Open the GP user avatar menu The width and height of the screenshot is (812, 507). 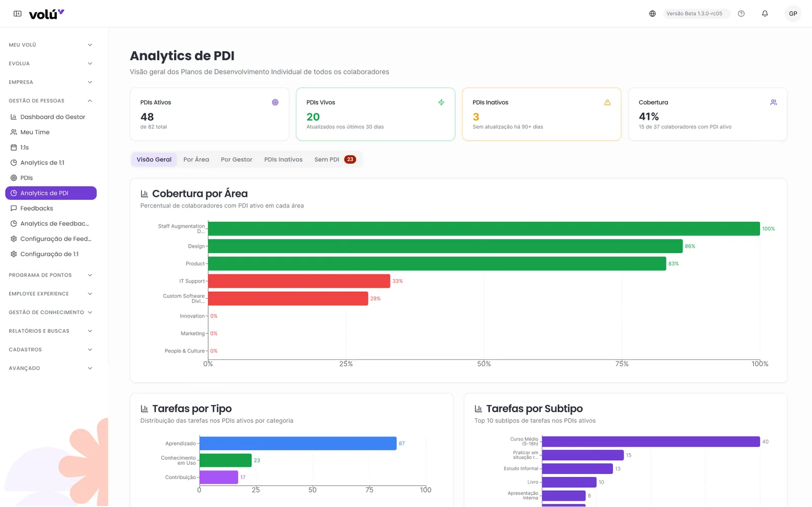click(x=793, y=14)
